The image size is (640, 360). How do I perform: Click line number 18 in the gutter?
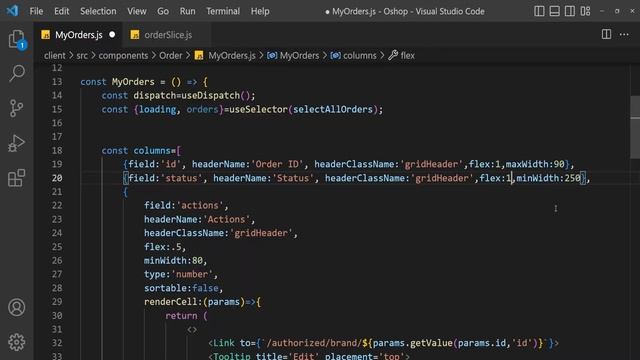pyautogui.click(x=57, y=151)
